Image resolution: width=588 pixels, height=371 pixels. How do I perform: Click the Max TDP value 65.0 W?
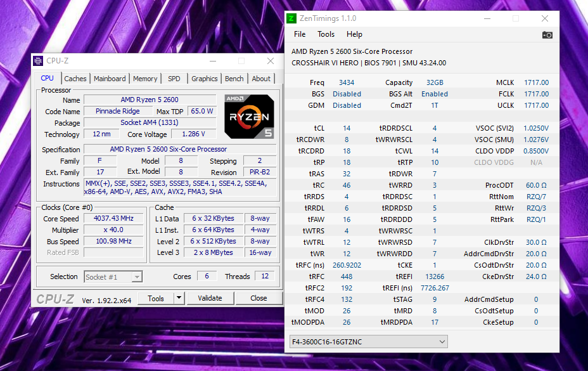point(201,111)
